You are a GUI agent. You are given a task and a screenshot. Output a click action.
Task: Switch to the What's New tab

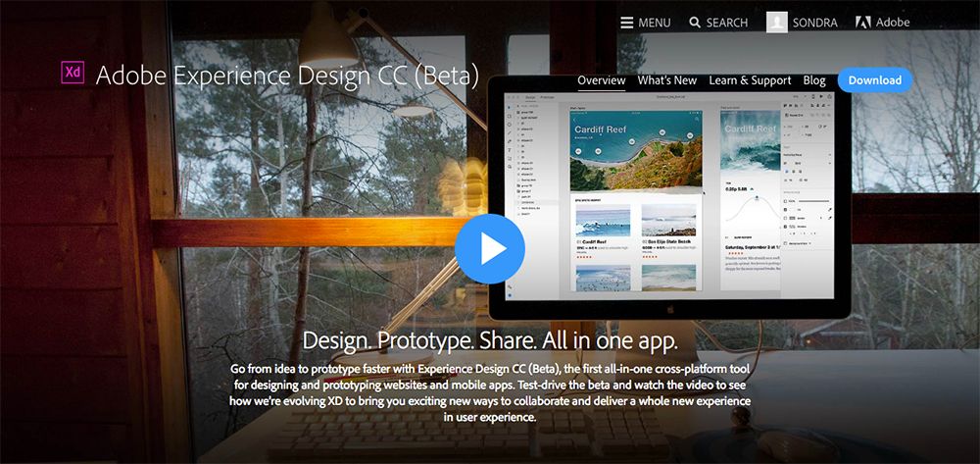pos(666,80)
